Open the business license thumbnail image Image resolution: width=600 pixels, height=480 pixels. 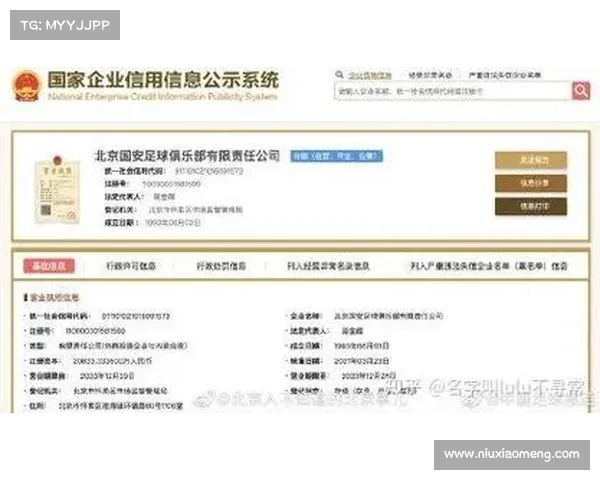click(57, 189)
